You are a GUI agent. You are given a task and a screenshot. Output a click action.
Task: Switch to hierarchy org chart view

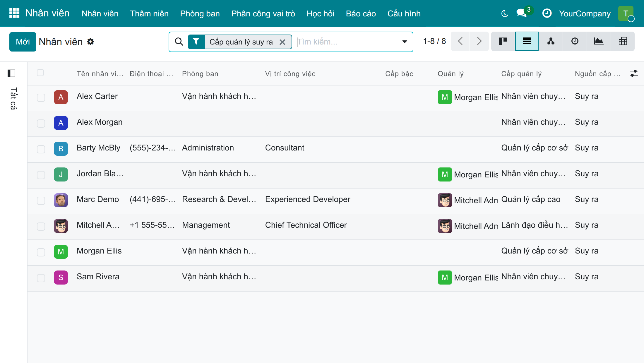click(x=551, y=41)
